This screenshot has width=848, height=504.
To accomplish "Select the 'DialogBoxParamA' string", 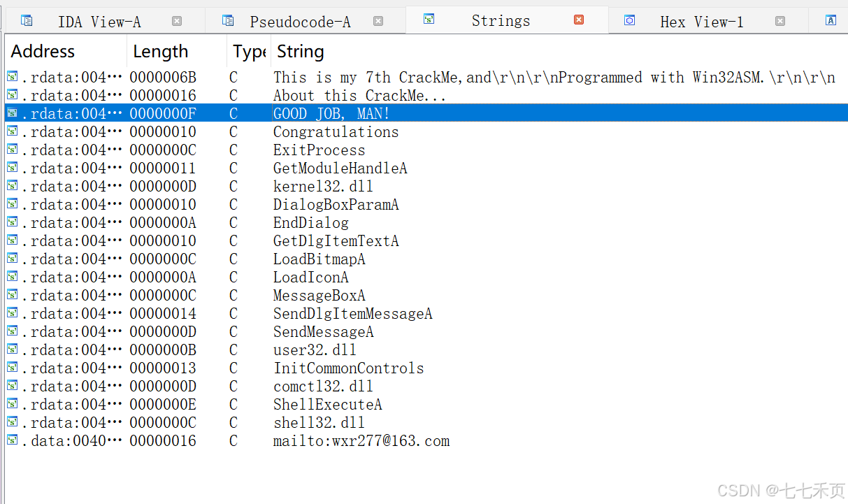I will coord(336,205).
